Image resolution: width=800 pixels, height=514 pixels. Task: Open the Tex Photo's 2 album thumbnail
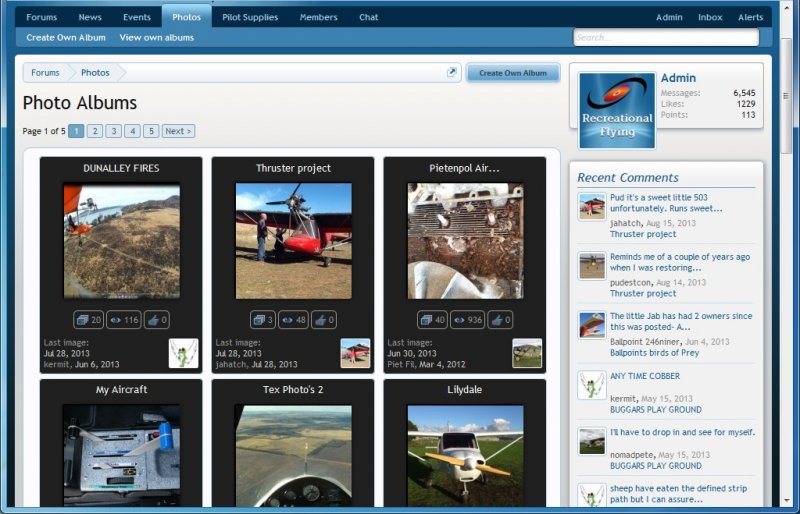(x=293, y=455)
